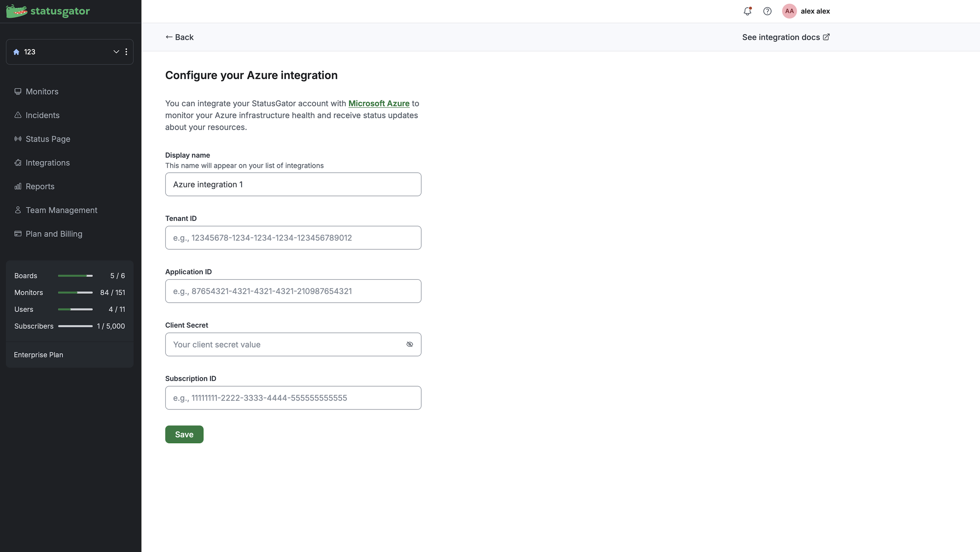Click the Incidents warning triangle icon
The image size is (980, 552).
(x=18, y=115)
